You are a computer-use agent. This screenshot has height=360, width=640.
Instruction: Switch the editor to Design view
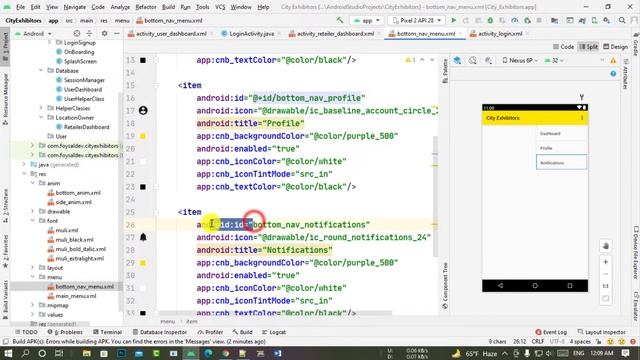(x=616, y=47)
